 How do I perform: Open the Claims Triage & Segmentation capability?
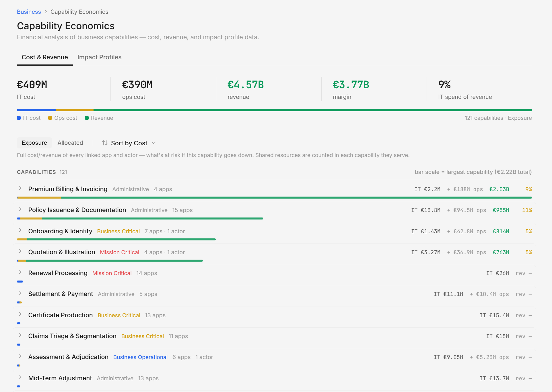coord(72,336)
